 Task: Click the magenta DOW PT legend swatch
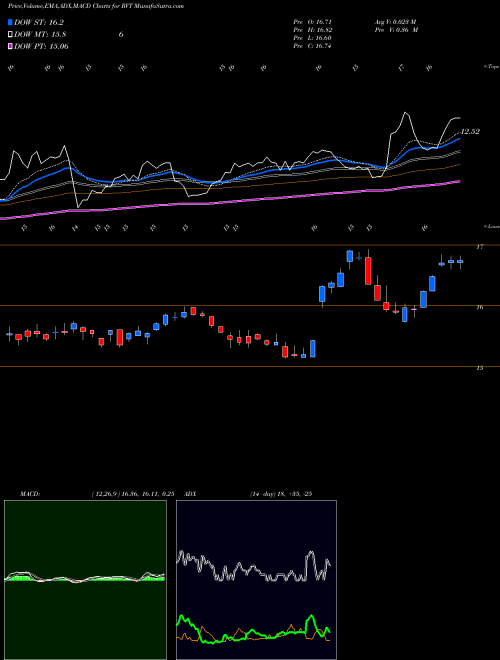(11, 46)
